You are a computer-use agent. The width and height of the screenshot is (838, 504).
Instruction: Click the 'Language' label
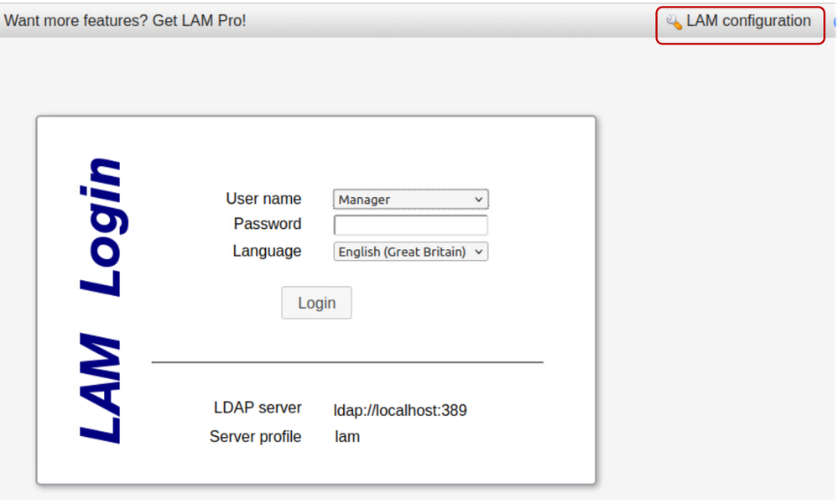point(267,252)
